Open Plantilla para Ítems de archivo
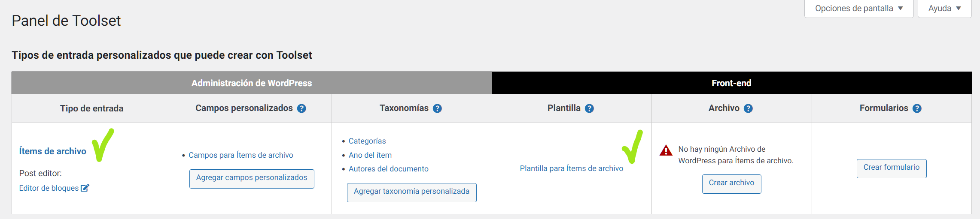Screen dimensions: 980x219 click(572, 168)
